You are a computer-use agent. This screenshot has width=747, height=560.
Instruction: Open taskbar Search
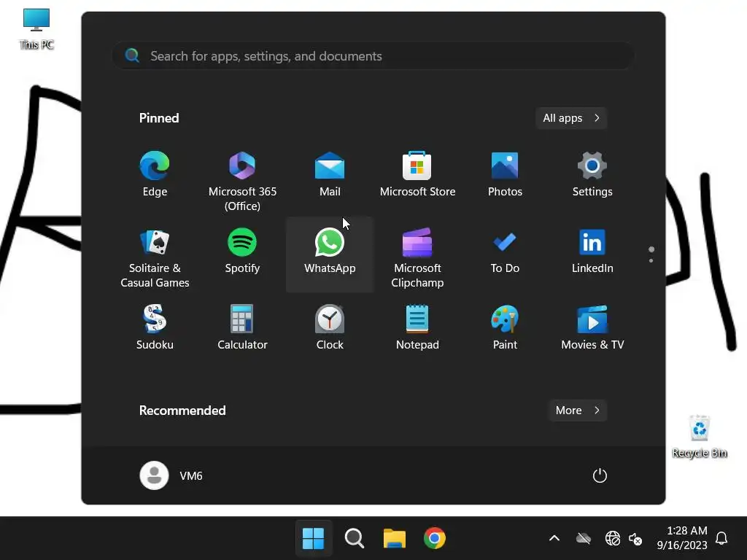click(x=354, y=538)
